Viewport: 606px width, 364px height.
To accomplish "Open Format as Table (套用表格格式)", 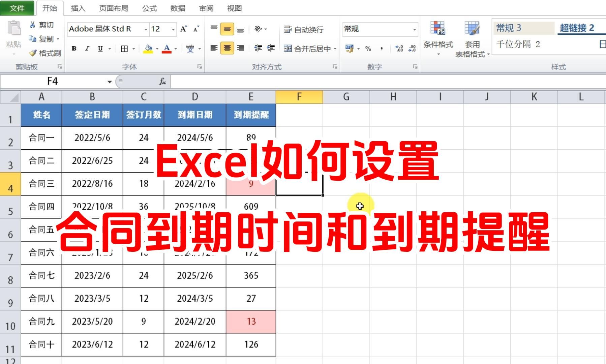I will tap(472, 39).
